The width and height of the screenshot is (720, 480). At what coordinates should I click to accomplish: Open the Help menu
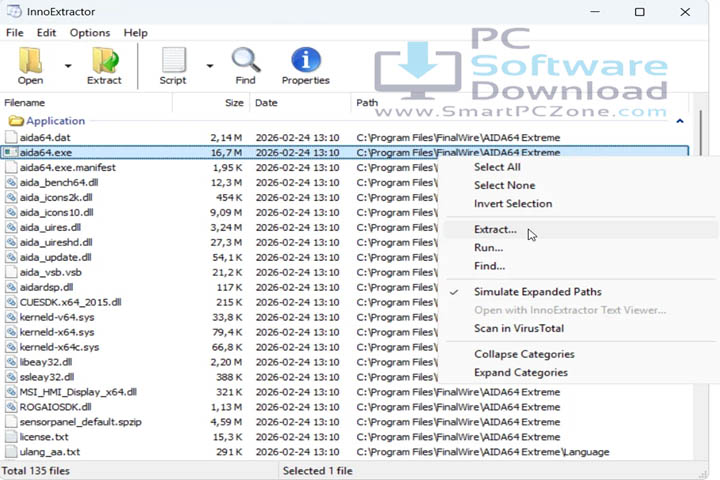(x=135, y=33)
